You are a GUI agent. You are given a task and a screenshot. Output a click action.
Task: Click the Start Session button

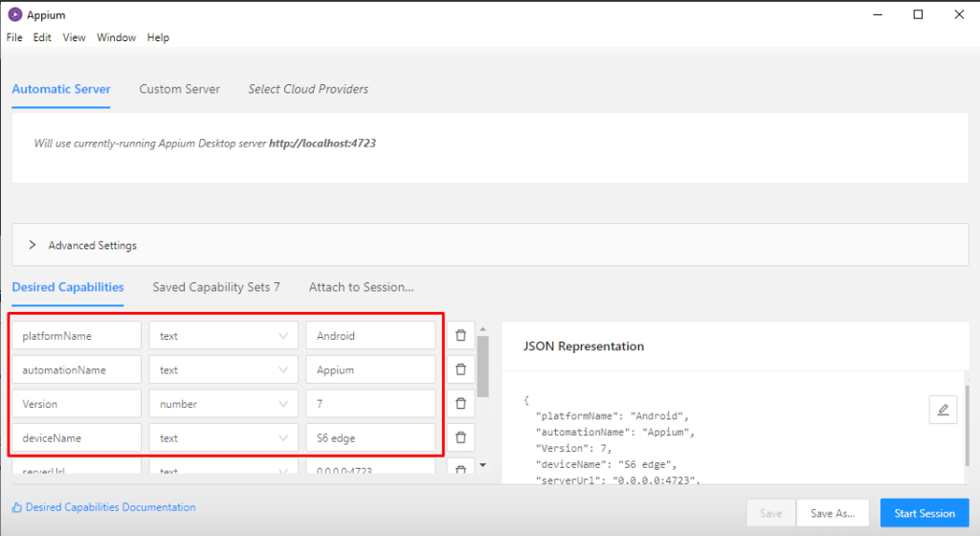coord(924,513)
